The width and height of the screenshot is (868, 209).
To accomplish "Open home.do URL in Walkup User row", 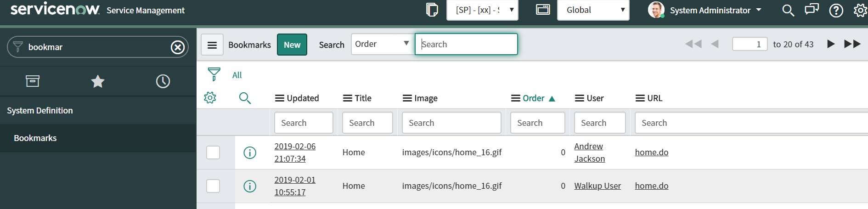I will pyautogui.click(x=652, y=186).
